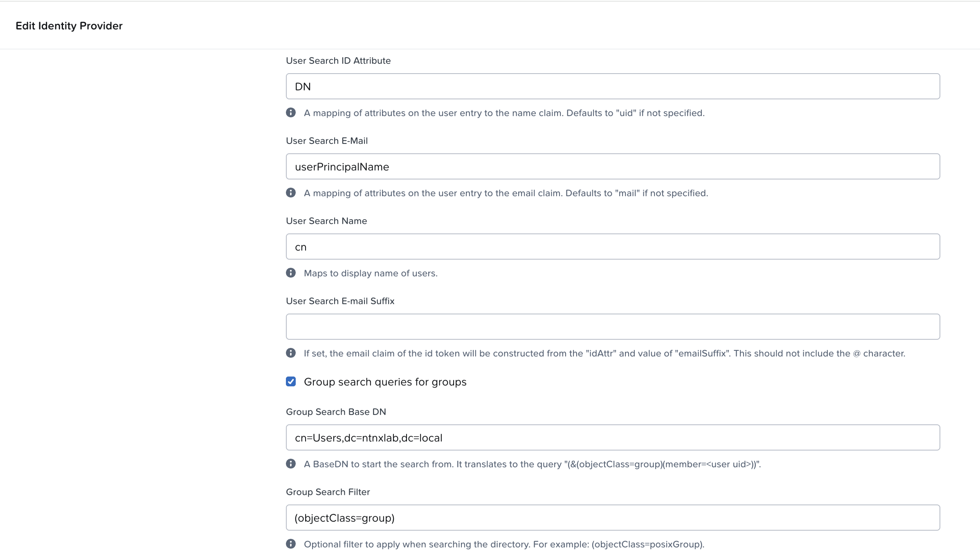Click info icon beside 'Maps to display name' text

(291, 273)
